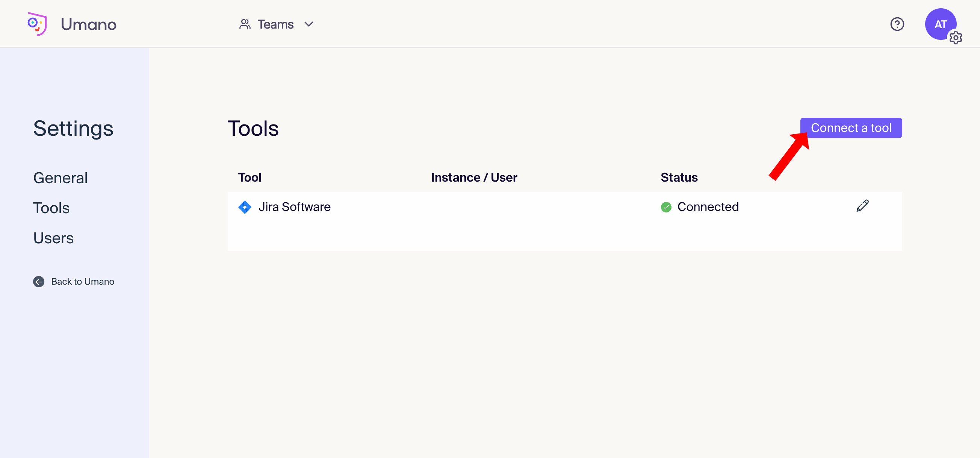Open the Teams selector
980x458 pixels.
pos(275,24)
